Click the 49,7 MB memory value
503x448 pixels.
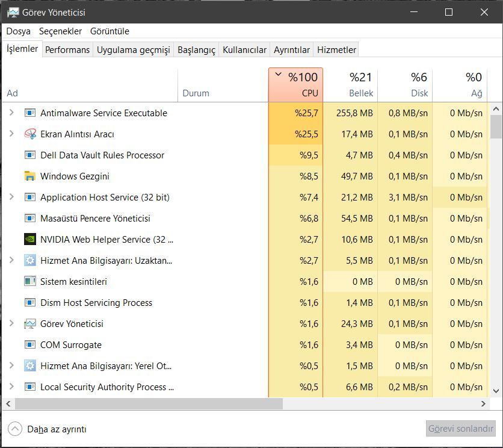pyautogui.click(x=357, y=176)
